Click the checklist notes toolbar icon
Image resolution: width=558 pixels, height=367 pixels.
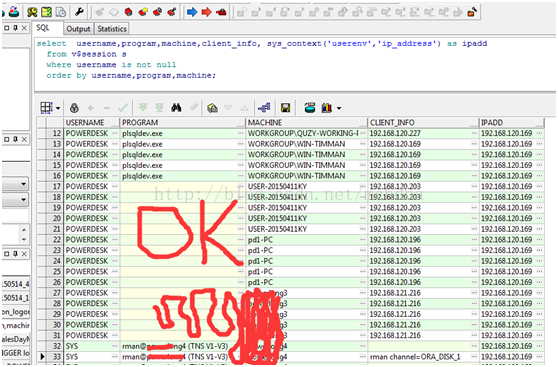(46, 12)
